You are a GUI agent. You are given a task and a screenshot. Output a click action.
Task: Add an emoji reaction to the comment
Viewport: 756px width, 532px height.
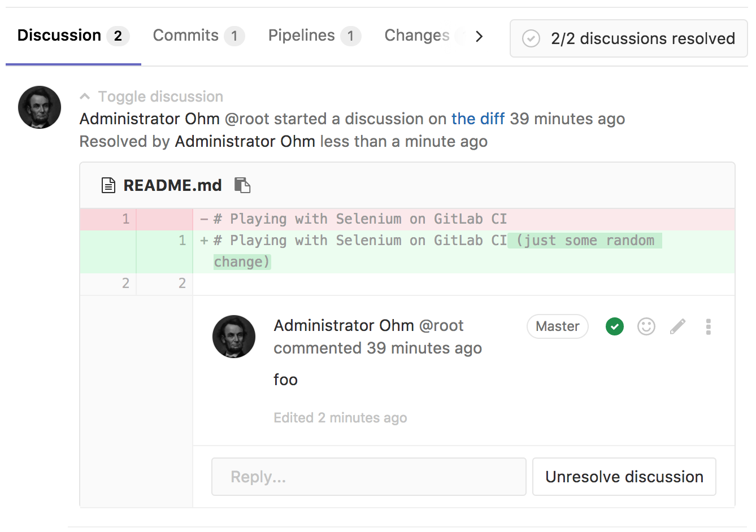(x=646, y=326)
